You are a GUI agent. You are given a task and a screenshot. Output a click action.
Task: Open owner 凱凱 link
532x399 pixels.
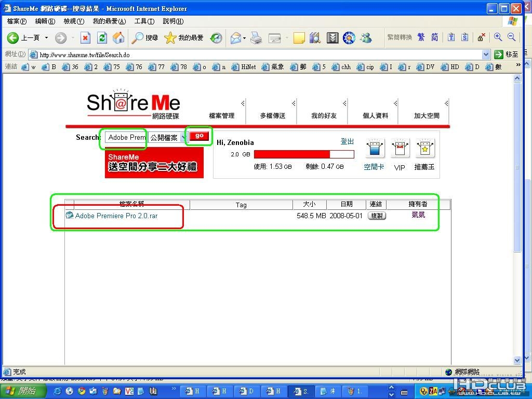[418, 215]
